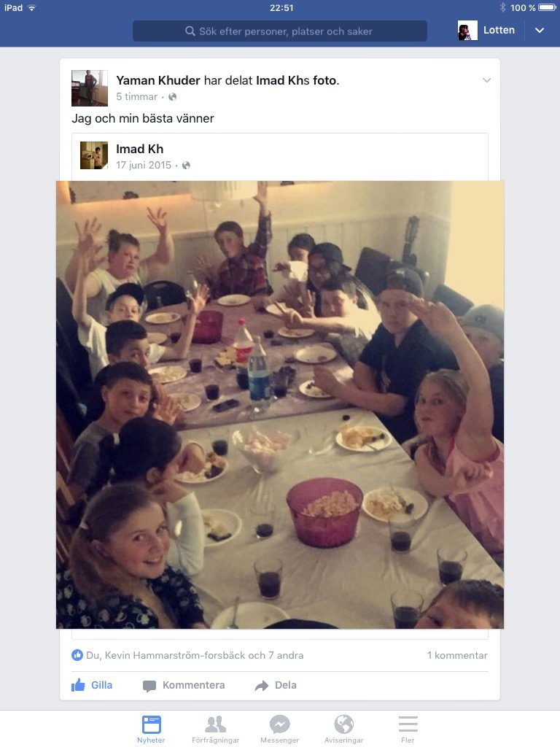The height and width of the screenshot is (747, 560).
Task: Click the Dela share arrow icon
Action: tap(262, 686)
